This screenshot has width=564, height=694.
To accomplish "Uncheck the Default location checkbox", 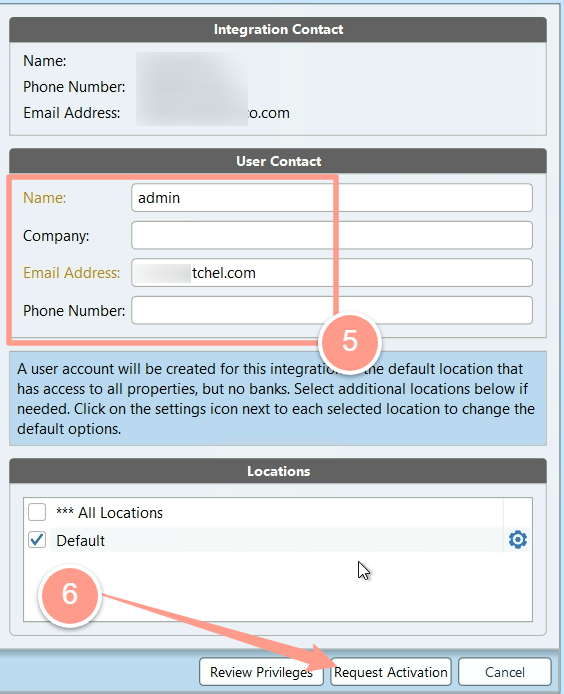I will (x=37, y=540).
